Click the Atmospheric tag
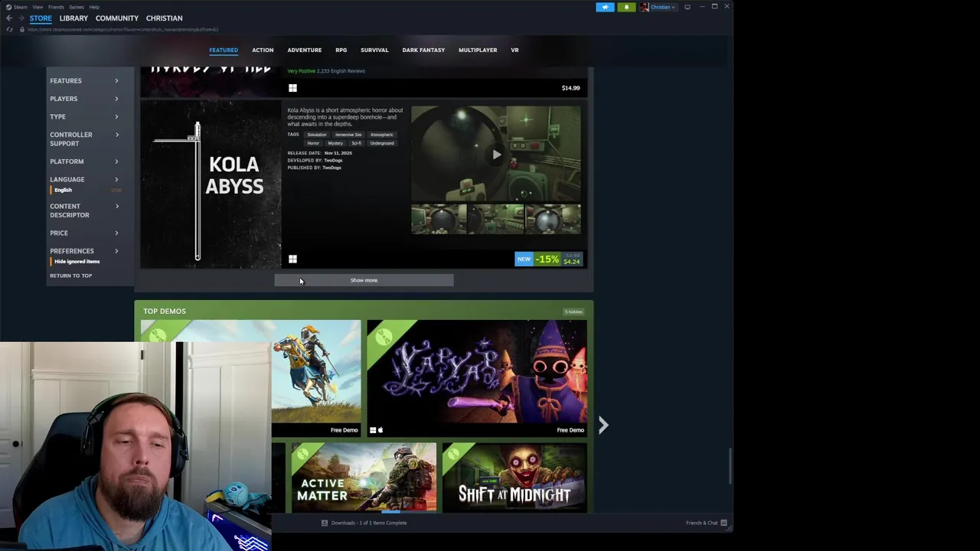The width and height of the screenshot is (980, 551). [382, 135]
